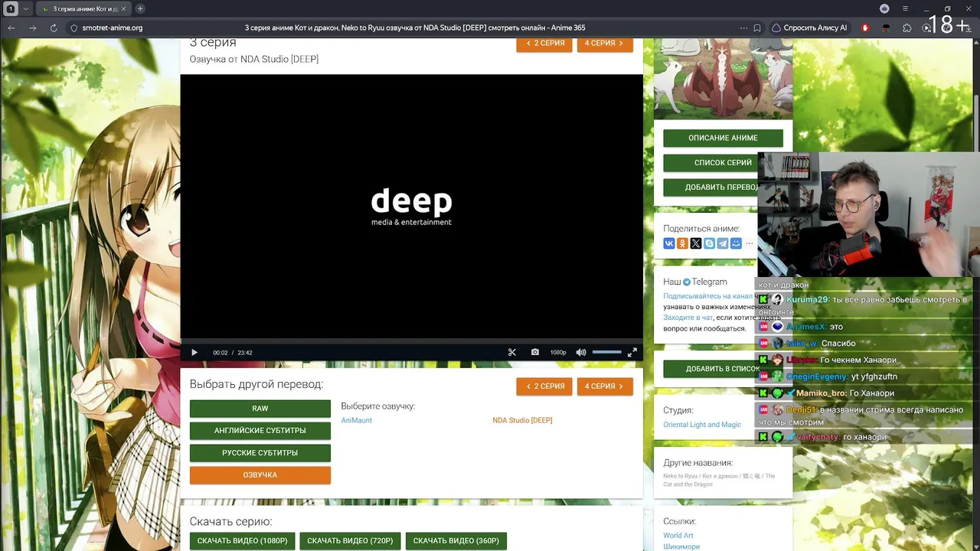Open the video clip scissors tool
The image size is (980, 551).
(512, 353)
